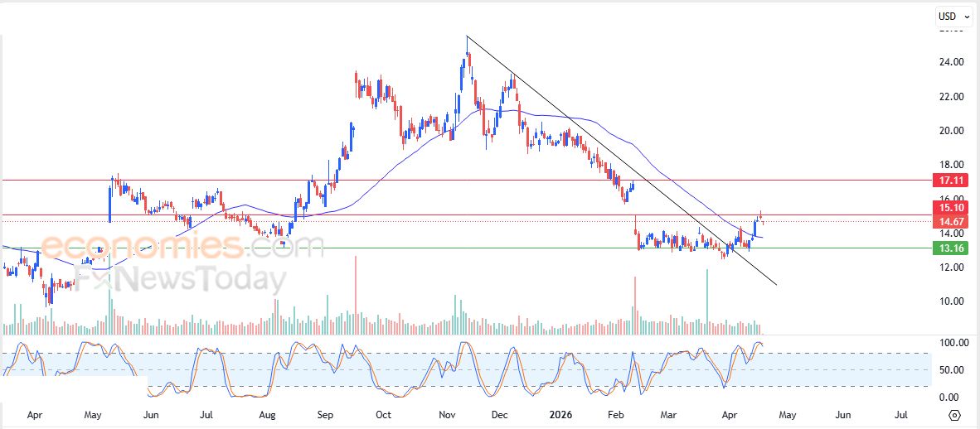Click the chart settings icon at bottom-right
Image resolution: width=980 pixels, height=429 pixels.
tap(954, 415)
